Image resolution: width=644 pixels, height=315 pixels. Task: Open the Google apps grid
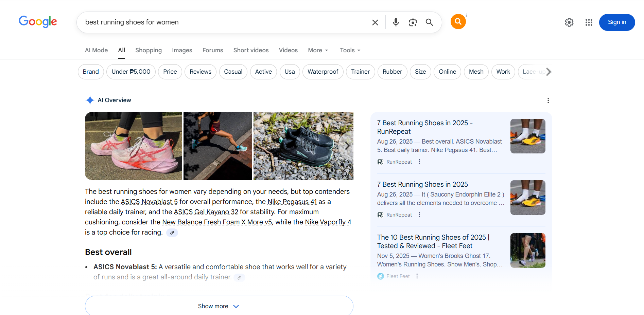pos(589,22)
